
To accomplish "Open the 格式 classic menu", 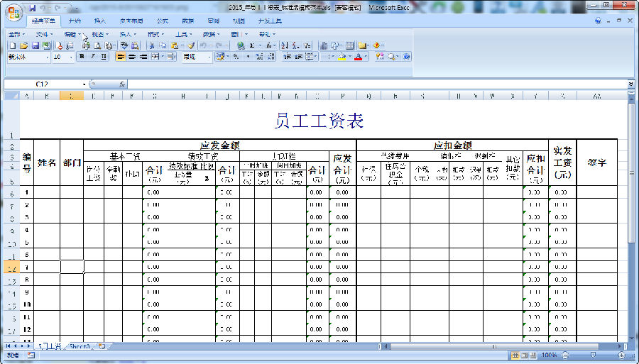I will tap(155, 34).
